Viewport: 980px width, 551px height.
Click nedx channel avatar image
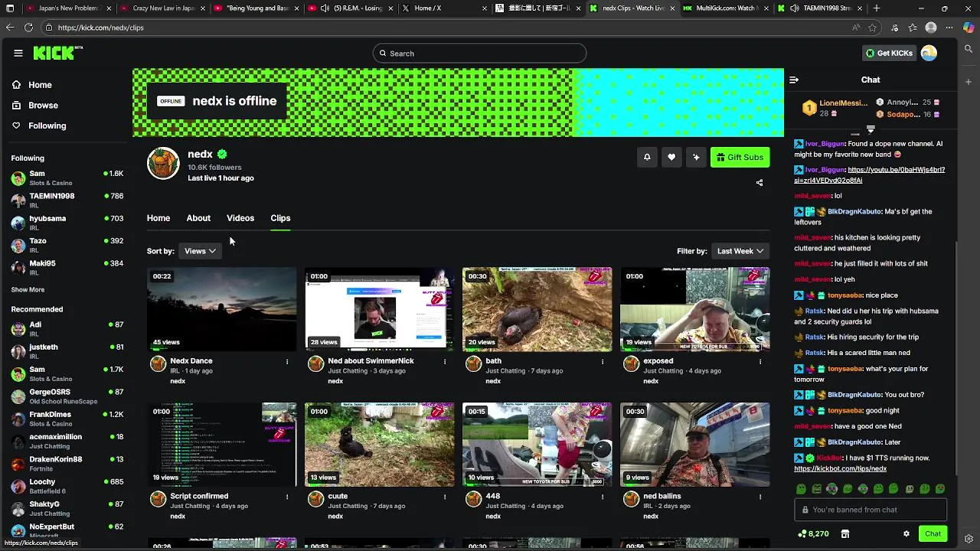coord(163,163)
